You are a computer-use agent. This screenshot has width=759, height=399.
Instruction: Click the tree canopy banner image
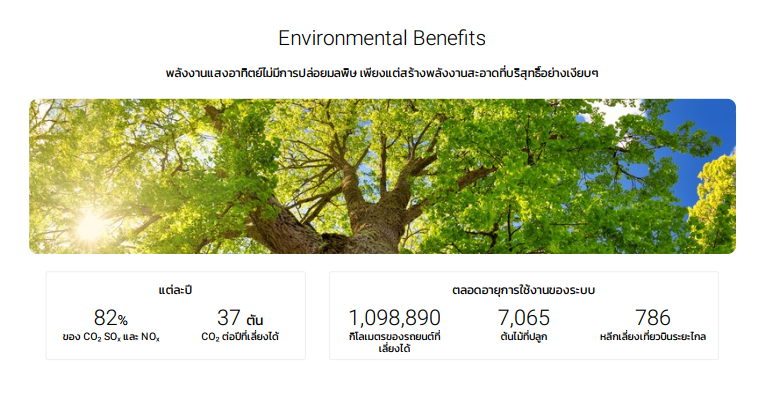382,176
